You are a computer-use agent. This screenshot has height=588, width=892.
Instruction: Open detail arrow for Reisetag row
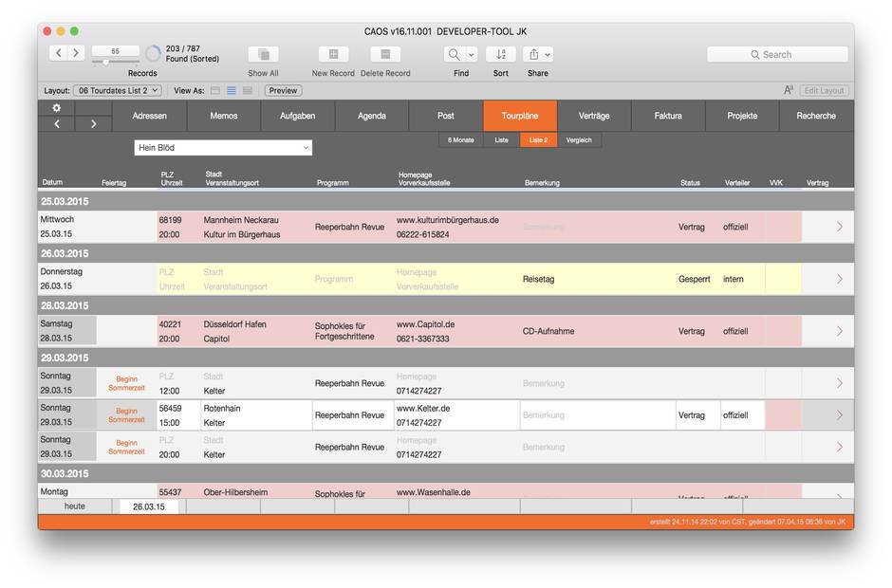840,279
